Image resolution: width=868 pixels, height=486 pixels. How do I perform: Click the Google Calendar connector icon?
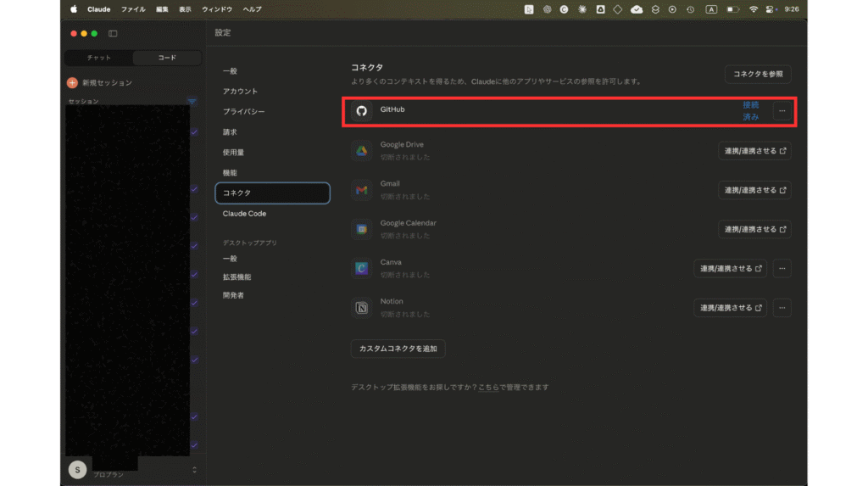point(362,229)
